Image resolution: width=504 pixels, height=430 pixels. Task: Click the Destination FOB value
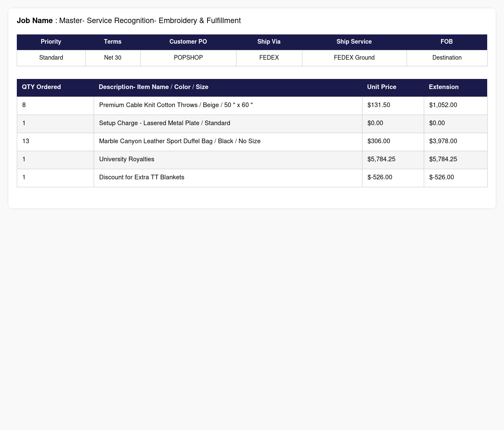point(447,58)
